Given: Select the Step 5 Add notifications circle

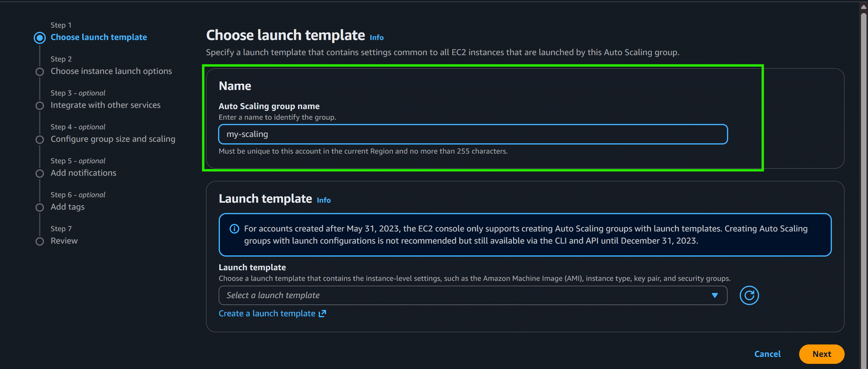Looking at the screenshot, I should (x=40, y=173).
